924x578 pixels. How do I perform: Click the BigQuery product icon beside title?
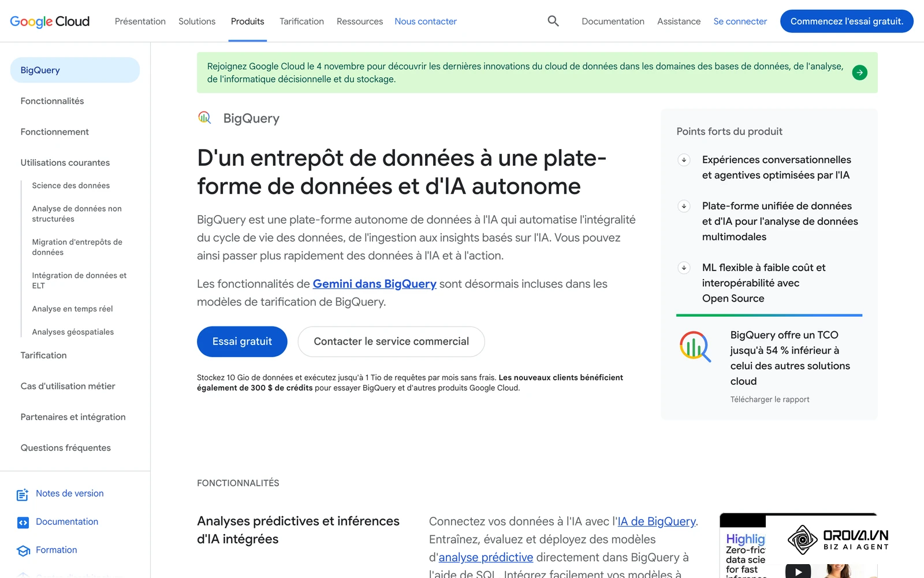click(x=205, y=118)
